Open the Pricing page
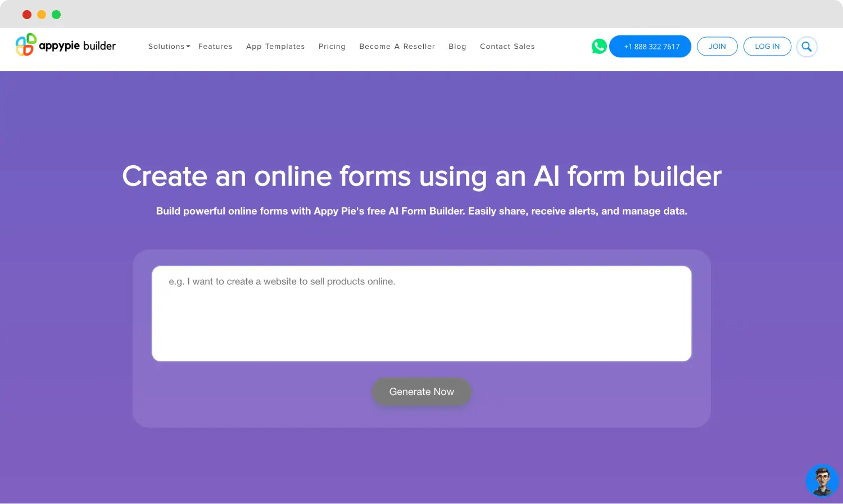Viewport: 843px width, 504px height. pos(332,47)
